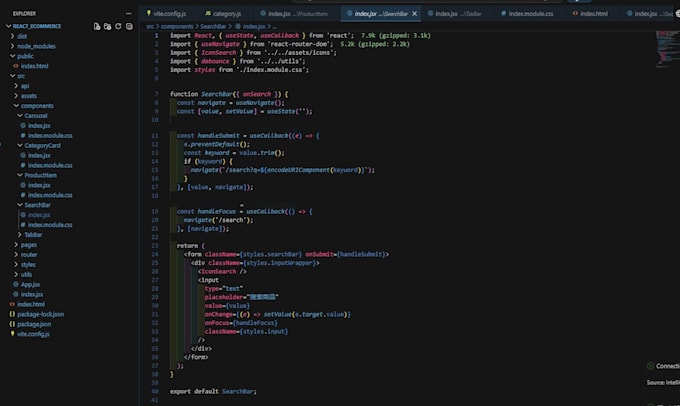The height and width of the screenshot is (406, 680).
Task: Collapse the SearchBar folder in tree
Action: coord(20,205)
